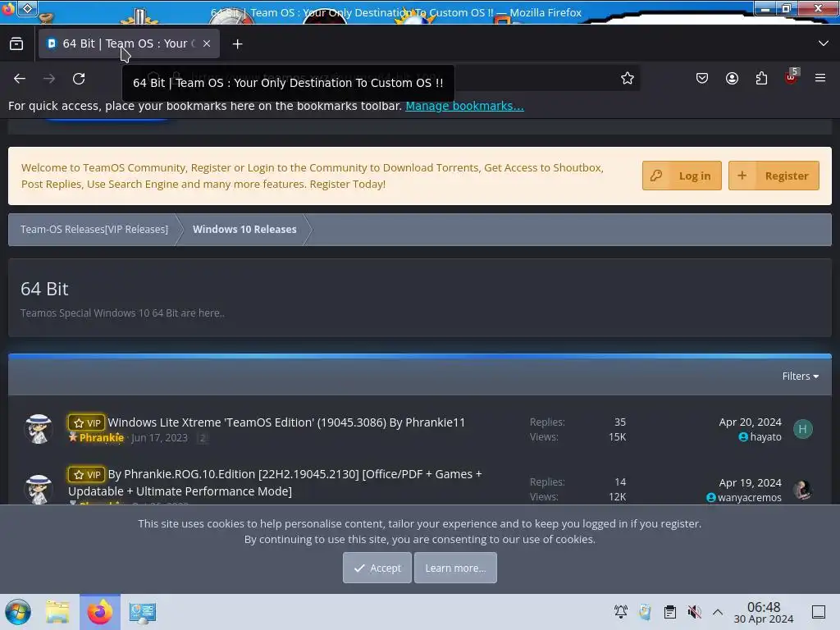Open the uBlock Origin extension icon

[792, 77]
